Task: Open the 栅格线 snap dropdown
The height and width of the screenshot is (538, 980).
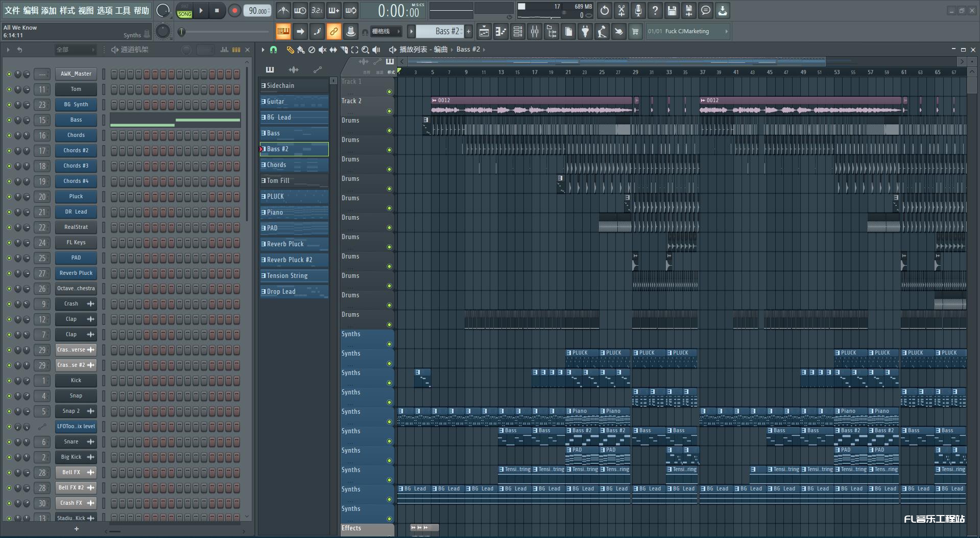Action: click(x=386, y=32)
